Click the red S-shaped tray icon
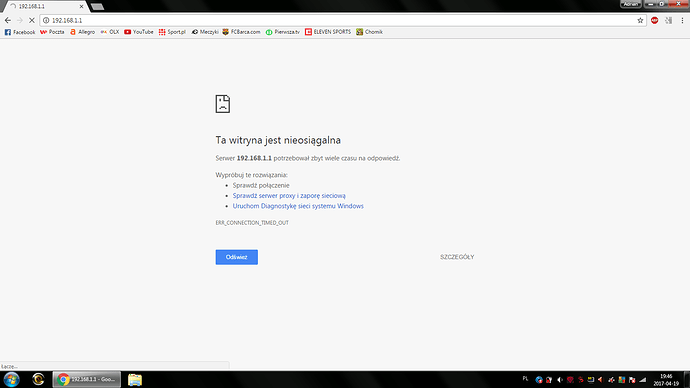This screenshot has height=388, width=690. [581, 380]
